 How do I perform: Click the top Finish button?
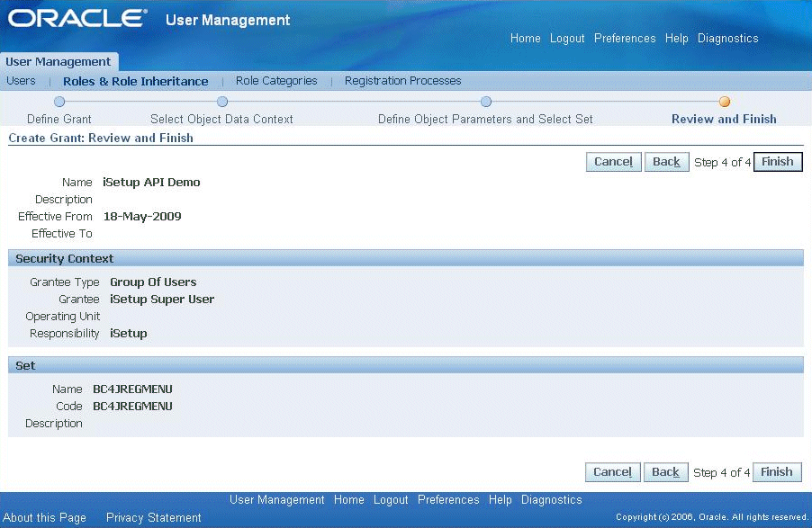777,162
